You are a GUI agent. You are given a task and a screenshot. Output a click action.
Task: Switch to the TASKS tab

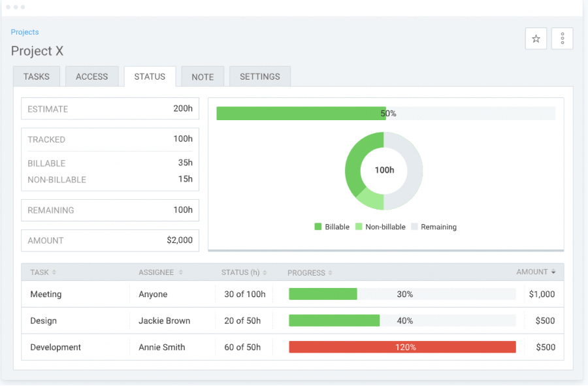[37, 76]
